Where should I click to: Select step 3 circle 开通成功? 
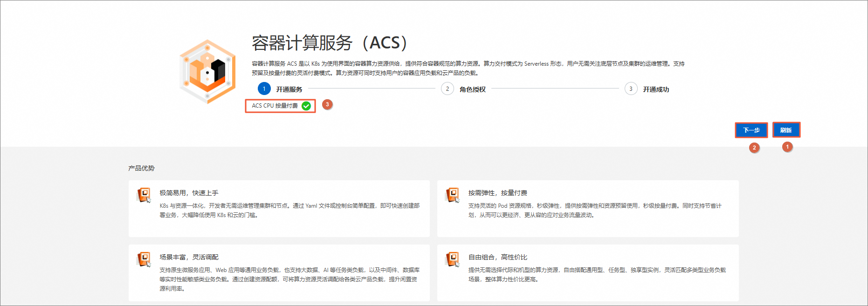(x=631, y=88)
